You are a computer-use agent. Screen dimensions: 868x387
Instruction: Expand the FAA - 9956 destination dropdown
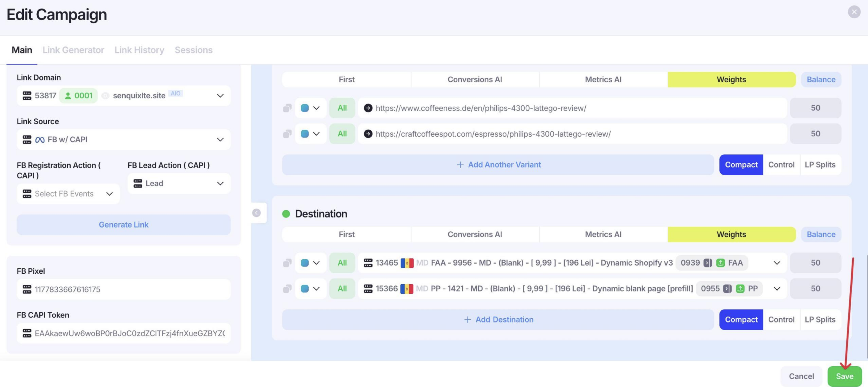click(x=777, y=263)
